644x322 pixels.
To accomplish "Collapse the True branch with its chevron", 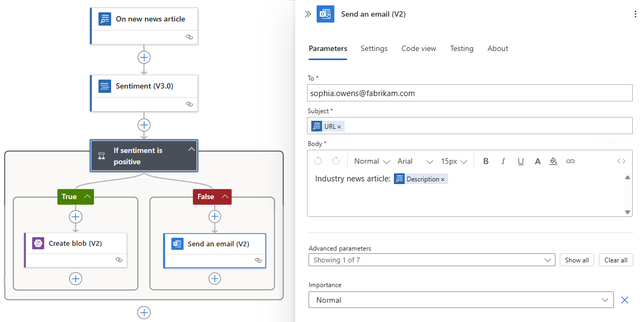I will 87,196.
